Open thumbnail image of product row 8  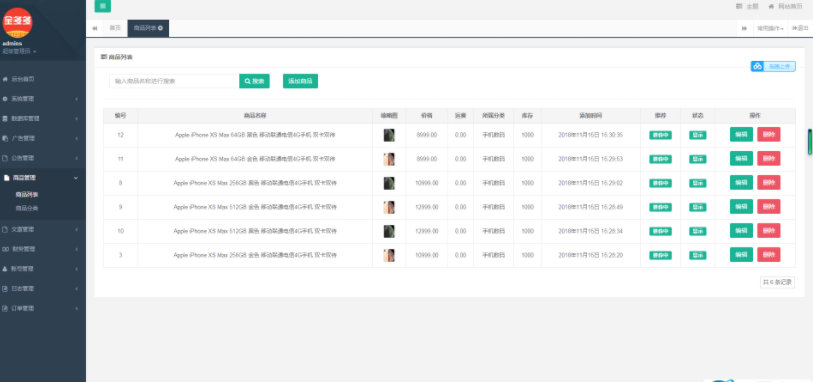click(x=389, y=183)
